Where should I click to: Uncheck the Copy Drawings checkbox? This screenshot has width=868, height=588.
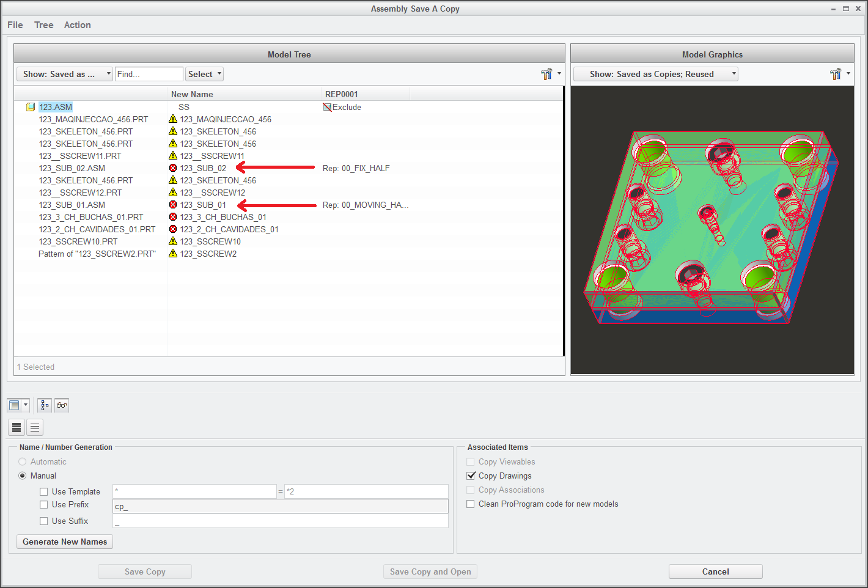(x=471, y=476)
